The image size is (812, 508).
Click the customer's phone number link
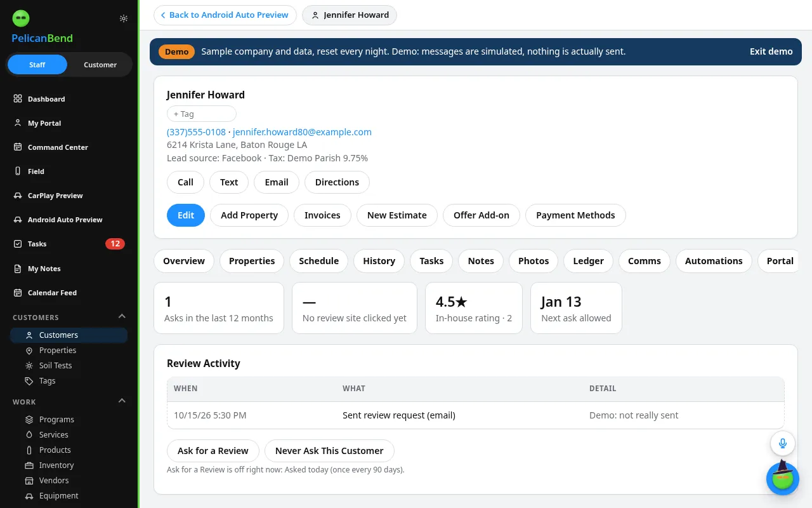196,132
